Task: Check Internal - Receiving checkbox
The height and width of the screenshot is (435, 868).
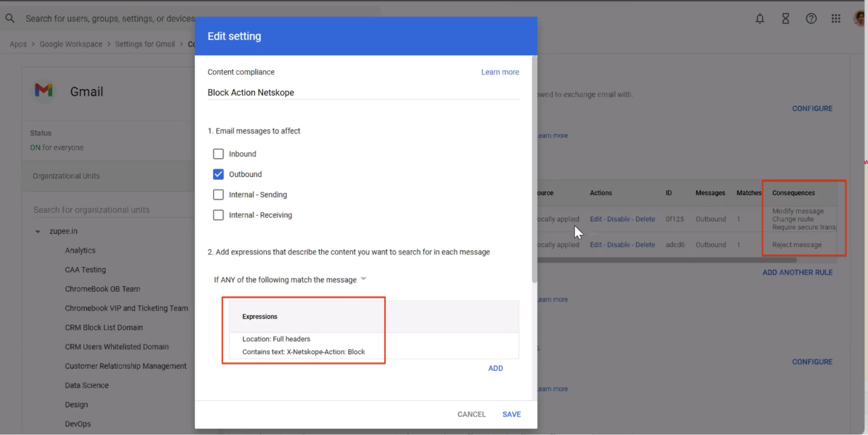Action: 218,215
